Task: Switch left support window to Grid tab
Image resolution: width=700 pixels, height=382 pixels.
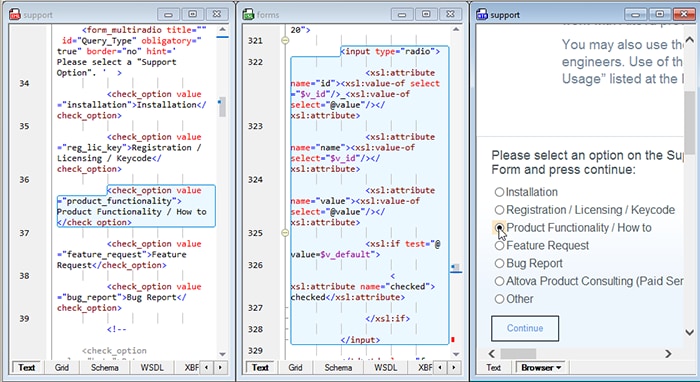Action: click(62, 368)
